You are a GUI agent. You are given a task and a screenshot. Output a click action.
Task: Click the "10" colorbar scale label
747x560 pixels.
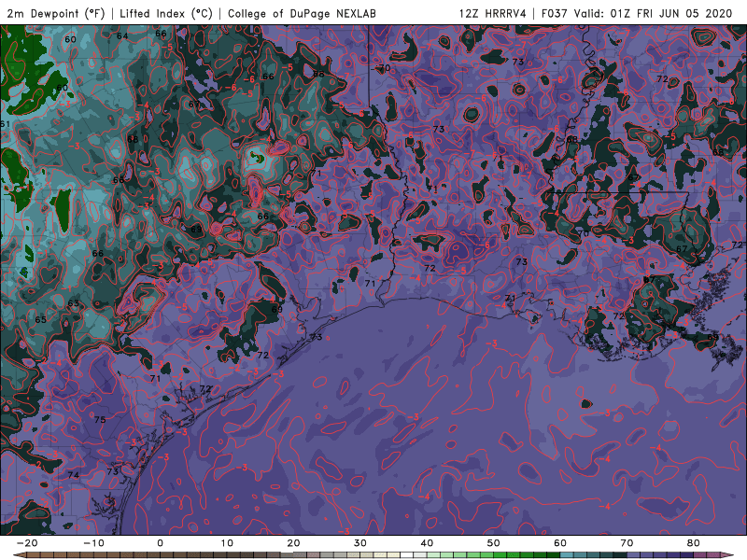pyautogui.click(x=227, y=543)
